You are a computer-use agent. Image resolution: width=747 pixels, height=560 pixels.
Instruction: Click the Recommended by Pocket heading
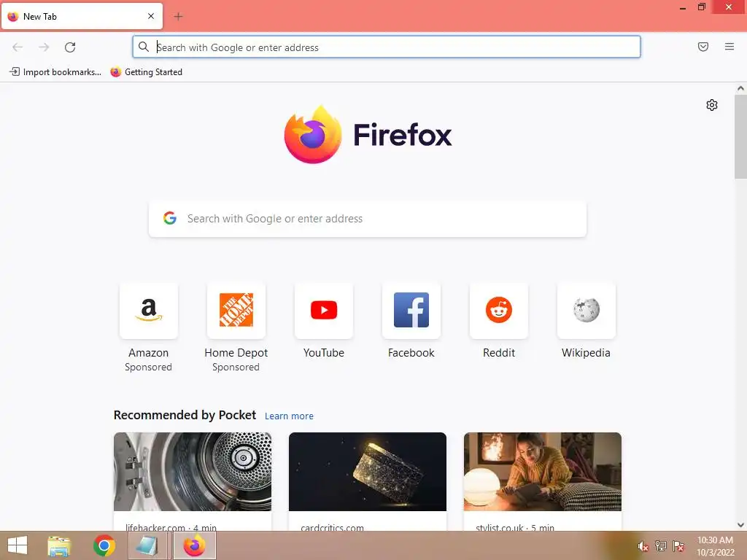pos(185,415)
